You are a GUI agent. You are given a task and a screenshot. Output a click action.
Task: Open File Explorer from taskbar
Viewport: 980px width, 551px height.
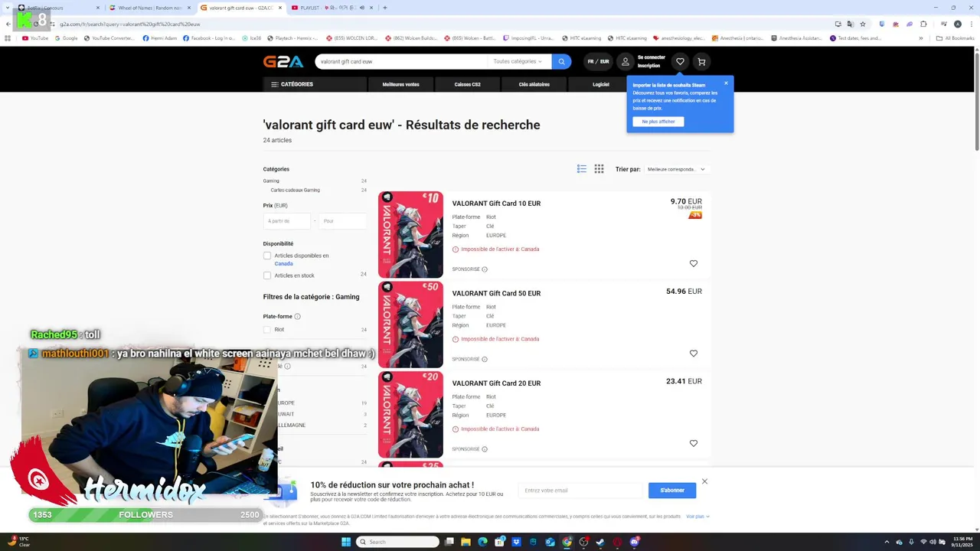tap(465, 542)
